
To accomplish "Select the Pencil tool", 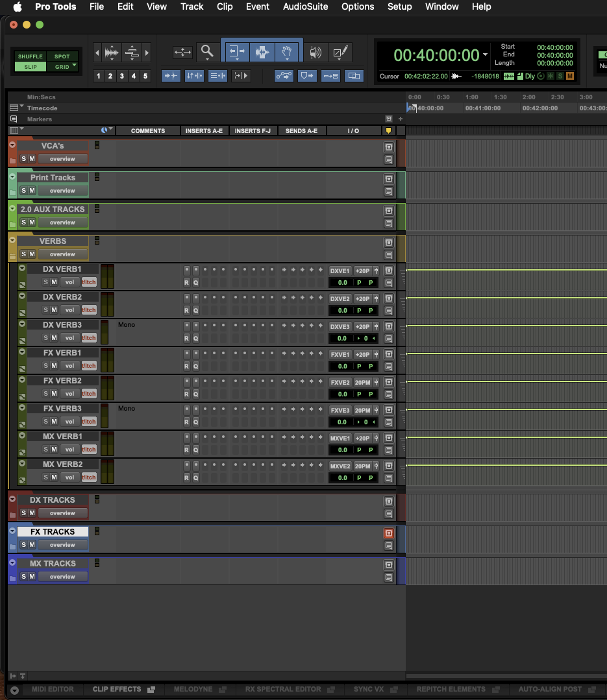I will pos(340,52).
